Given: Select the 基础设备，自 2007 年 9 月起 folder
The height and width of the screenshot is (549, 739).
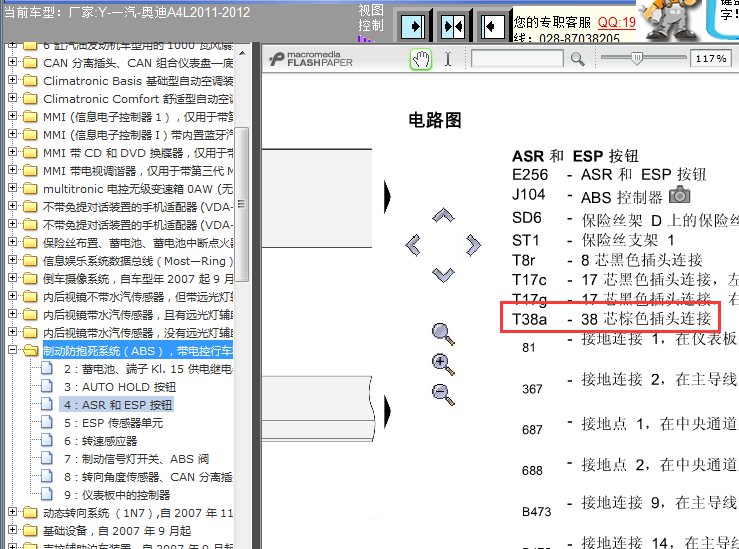Looking at the screenshot, I should click(117, 531).
